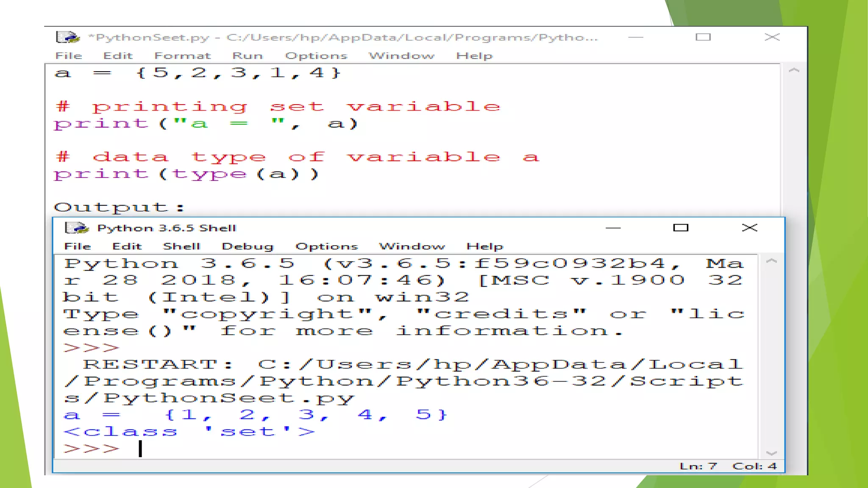Screen dimensions: 868x488
Task: Open the Debug menu in the Python Shell
Action: (x=248, y=247)
